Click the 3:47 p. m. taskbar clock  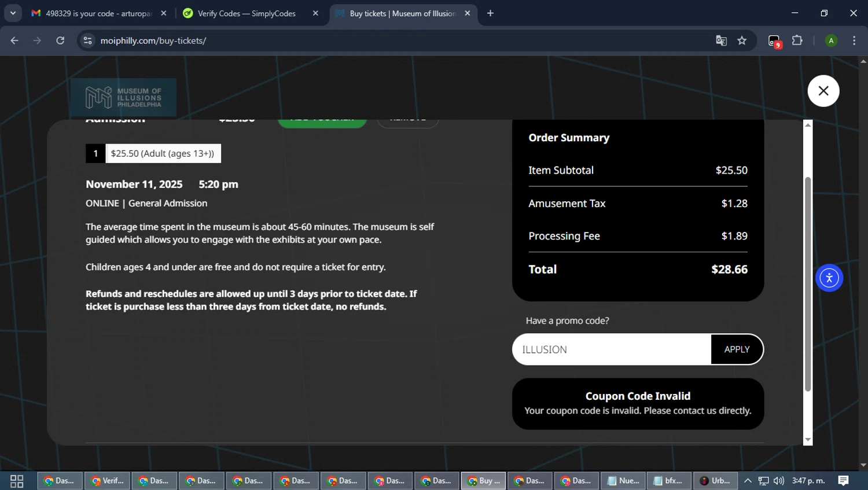pyautogui.click(x=808, y=481)
